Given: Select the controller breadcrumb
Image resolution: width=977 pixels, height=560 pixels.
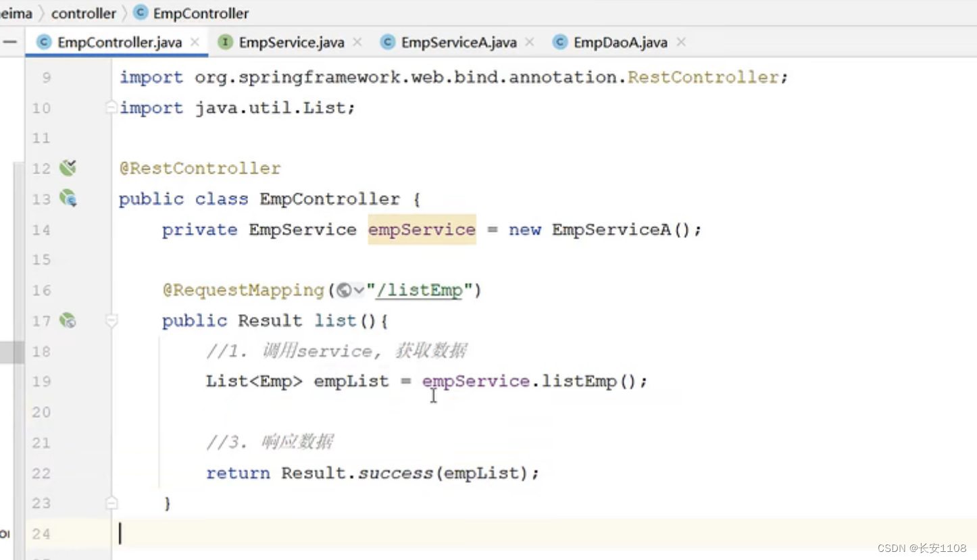Looking at the screenshot, I should coord(83,14).
